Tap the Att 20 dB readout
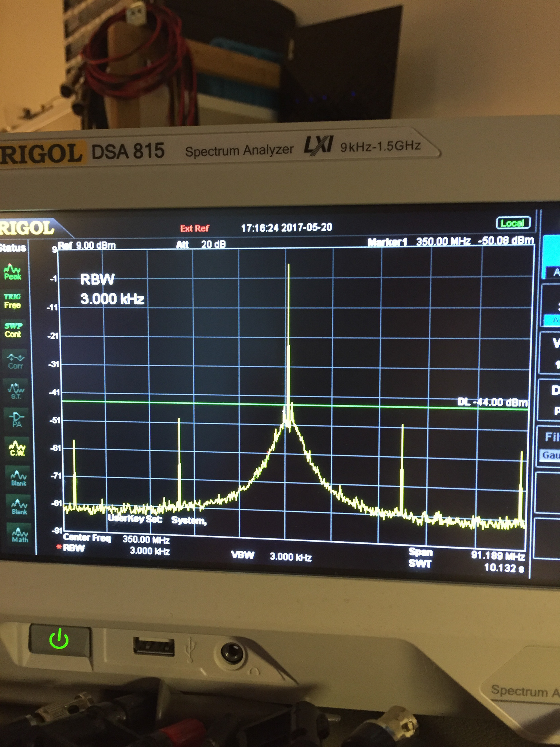Screen dimensions: 560x747 (201, 244)
